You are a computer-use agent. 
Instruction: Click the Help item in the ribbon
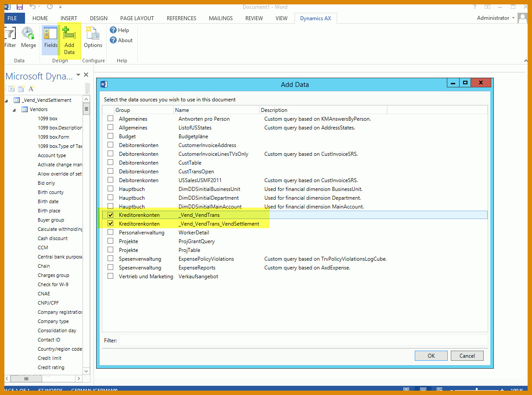(x=119, y=30)
